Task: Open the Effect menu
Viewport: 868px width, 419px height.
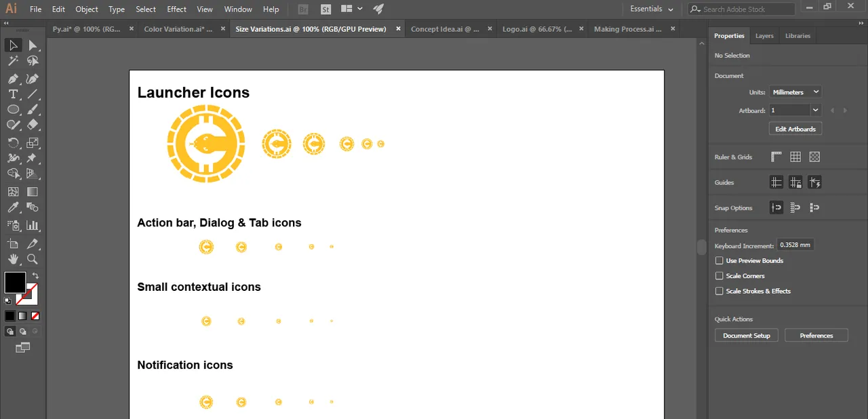Action: pyautogui.click(x=176, y=9)
